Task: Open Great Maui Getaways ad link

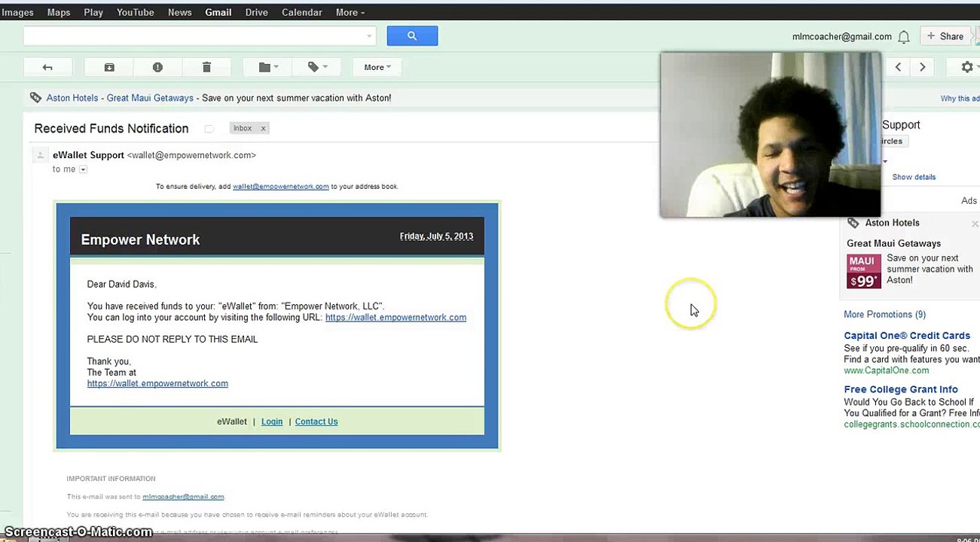Action: (x=150, y=98)
